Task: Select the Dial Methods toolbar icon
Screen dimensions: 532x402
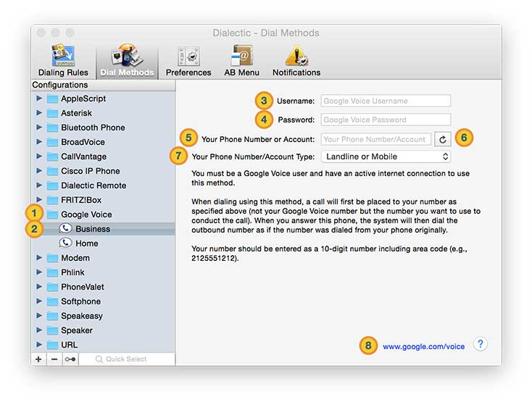Action: click(127, 60)
